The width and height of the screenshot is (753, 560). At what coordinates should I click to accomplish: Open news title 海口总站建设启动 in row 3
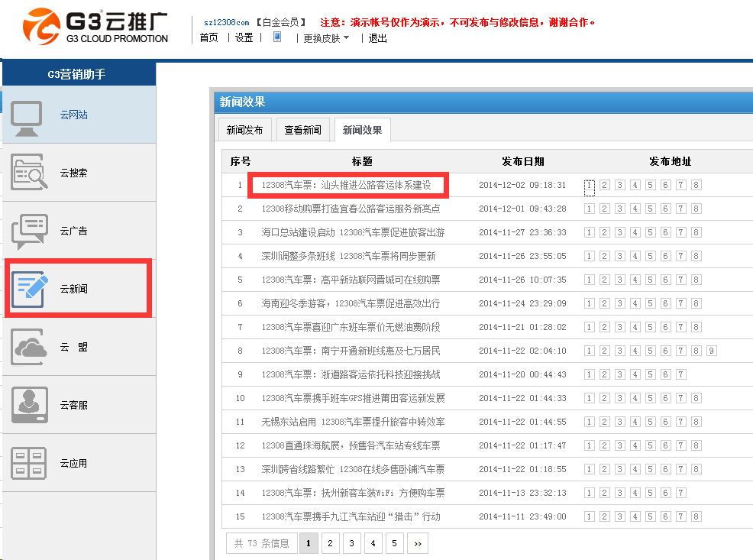point(352,232)
